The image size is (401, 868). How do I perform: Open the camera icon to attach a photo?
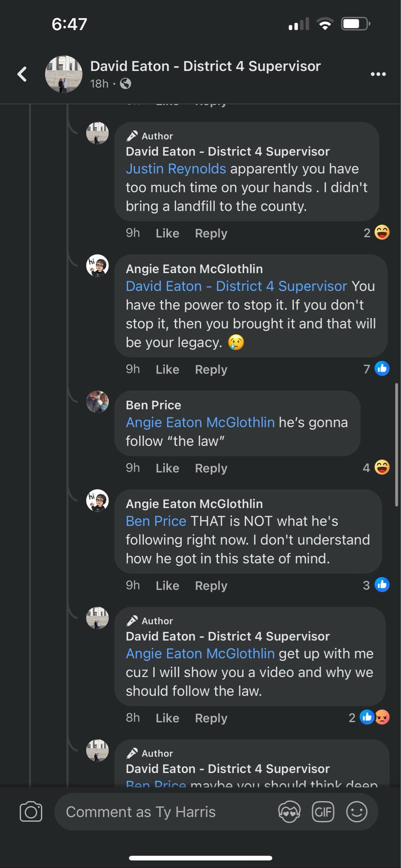coord(31,812)
